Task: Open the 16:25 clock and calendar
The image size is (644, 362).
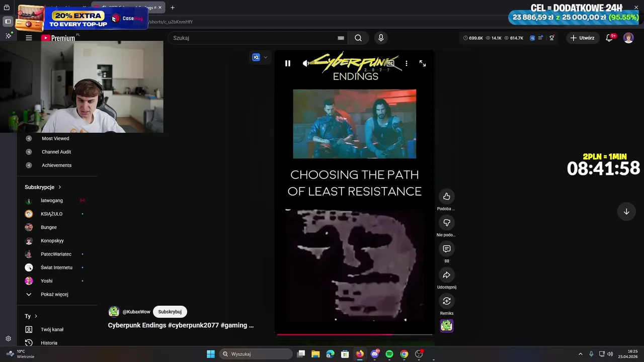Action: tap(628, 354)
